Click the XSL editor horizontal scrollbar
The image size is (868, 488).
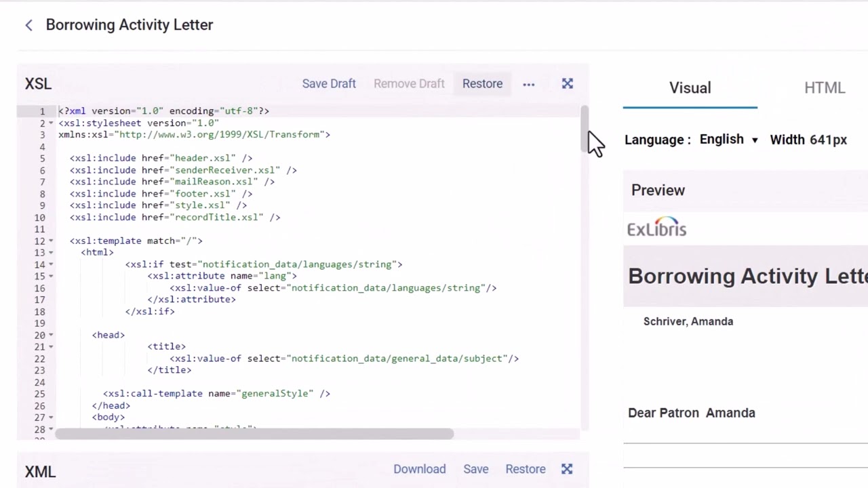click(254, 434)
